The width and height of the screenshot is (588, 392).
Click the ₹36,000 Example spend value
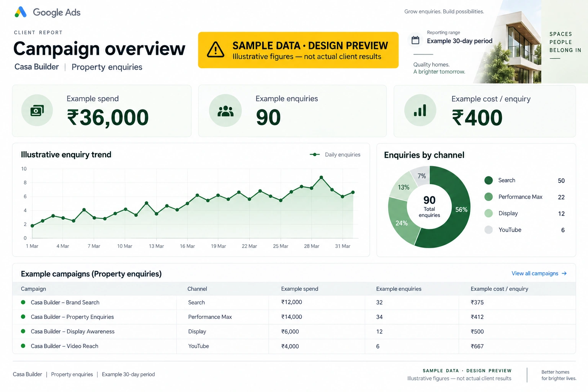pyautogui.click(x=108, y=118)
